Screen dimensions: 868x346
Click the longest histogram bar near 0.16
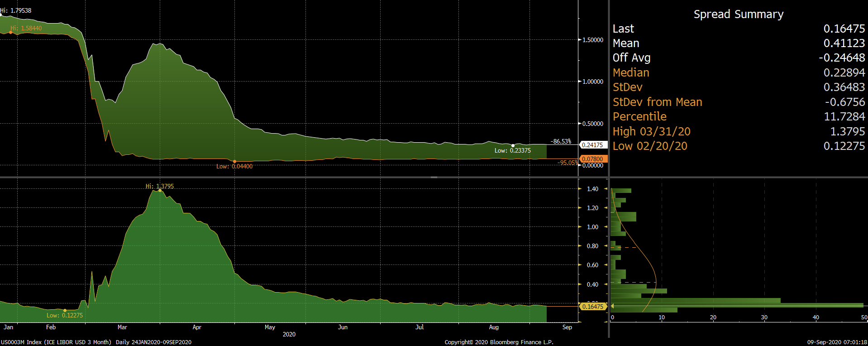tap(737, 305)
